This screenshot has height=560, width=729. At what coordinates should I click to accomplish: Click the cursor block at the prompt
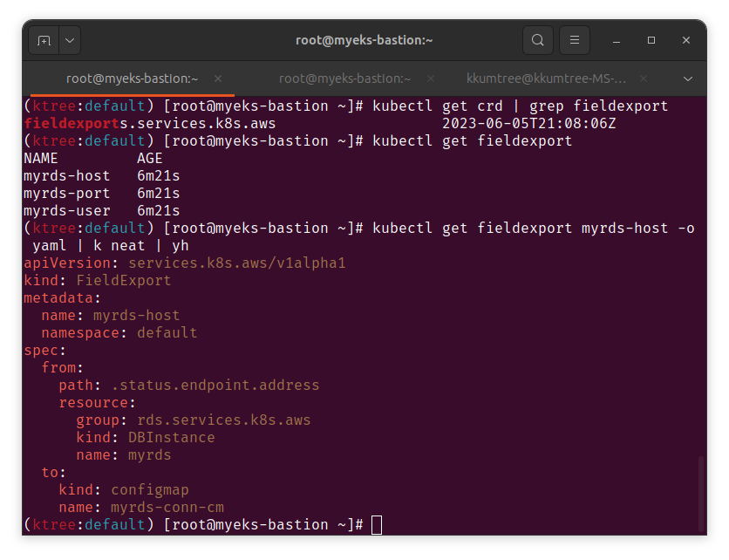(377, 525)
